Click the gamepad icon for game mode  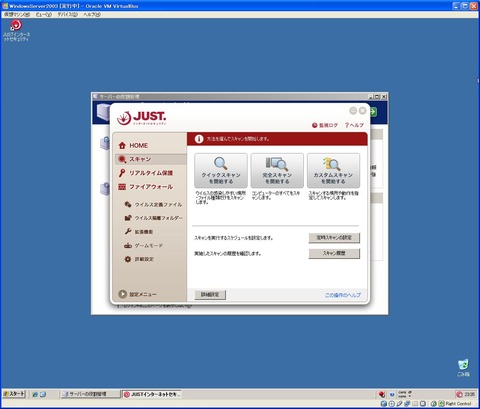[x=128, y=246]
